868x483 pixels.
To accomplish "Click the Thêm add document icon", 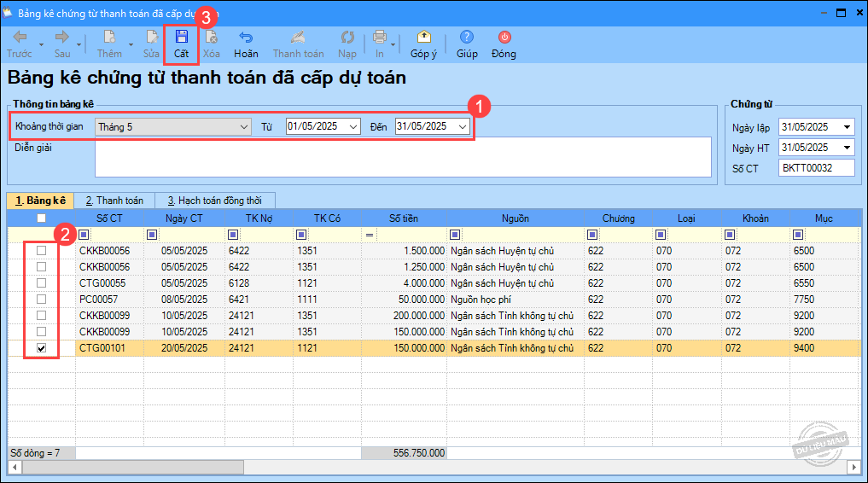I will tap(109, 38).
